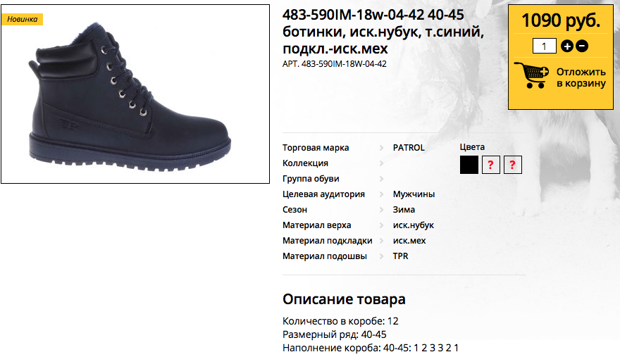Select the first question-mark color option
This screenshot has width=620, height=364.
tap(490, 165)
